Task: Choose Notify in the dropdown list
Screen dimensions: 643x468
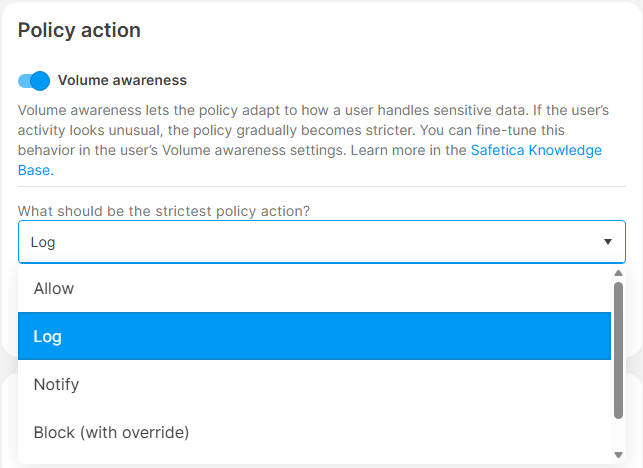Action: [x=56, y=384]
